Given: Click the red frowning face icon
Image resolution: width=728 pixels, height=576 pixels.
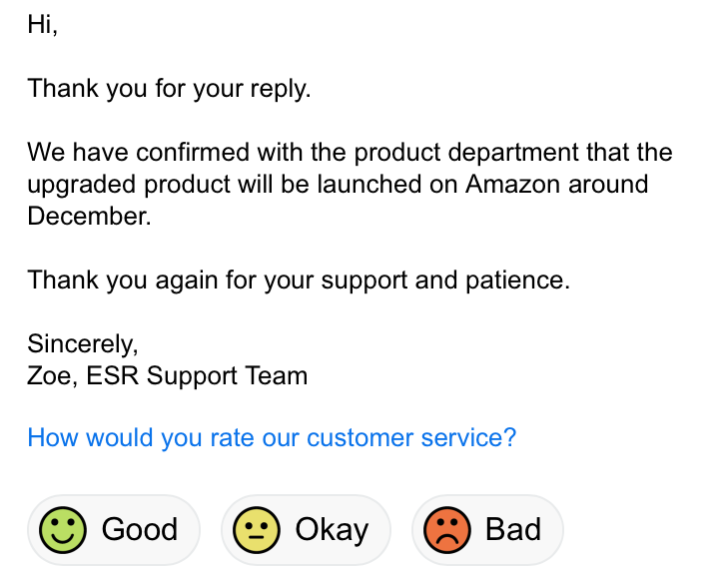Looking at the screenshot, I should 447,530.
